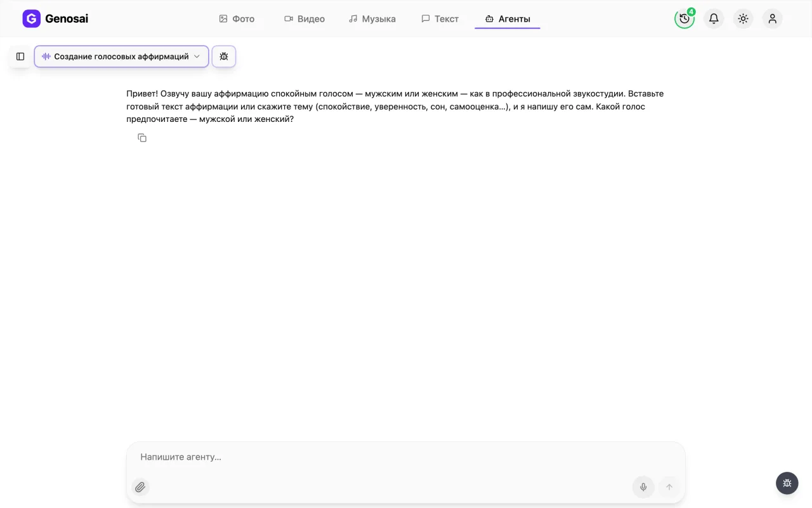The height and width of the screenshot is (508, 812).
Task: Open notifications bell icon
Action: click(x=714, y=18)
